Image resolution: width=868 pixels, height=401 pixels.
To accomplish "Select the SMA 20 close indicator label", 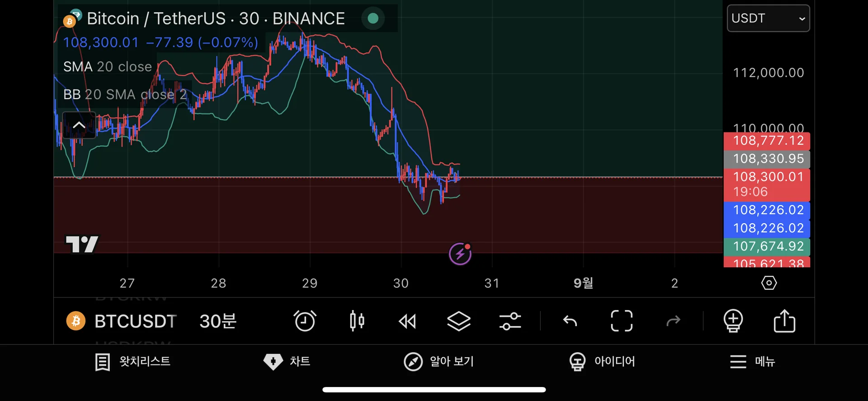I will (108, 67).
